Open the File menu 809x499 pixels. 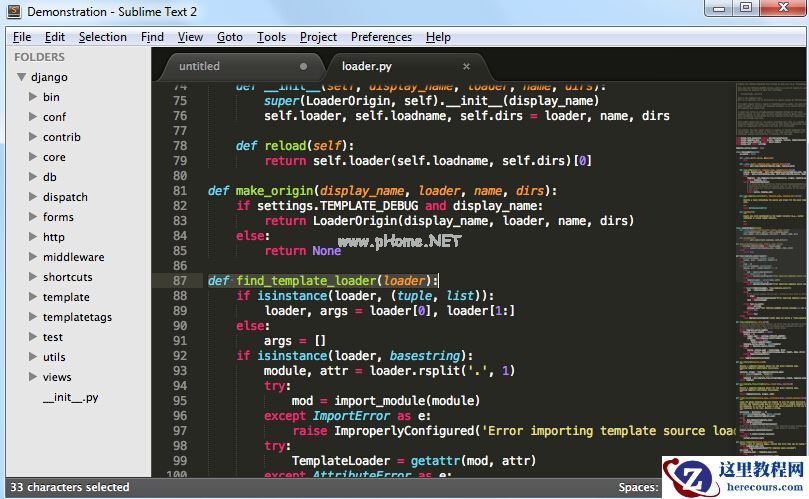click(22, 37)
